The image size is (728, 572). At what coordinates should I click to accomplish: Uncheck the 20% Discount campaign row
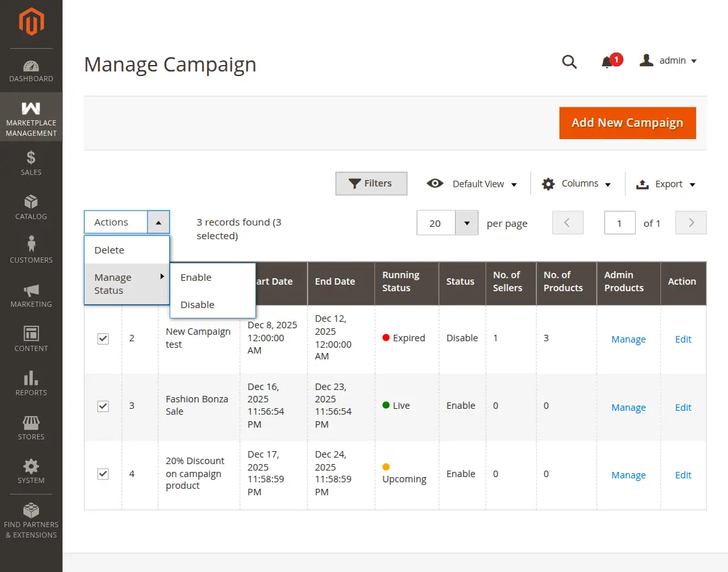point(102,474)
